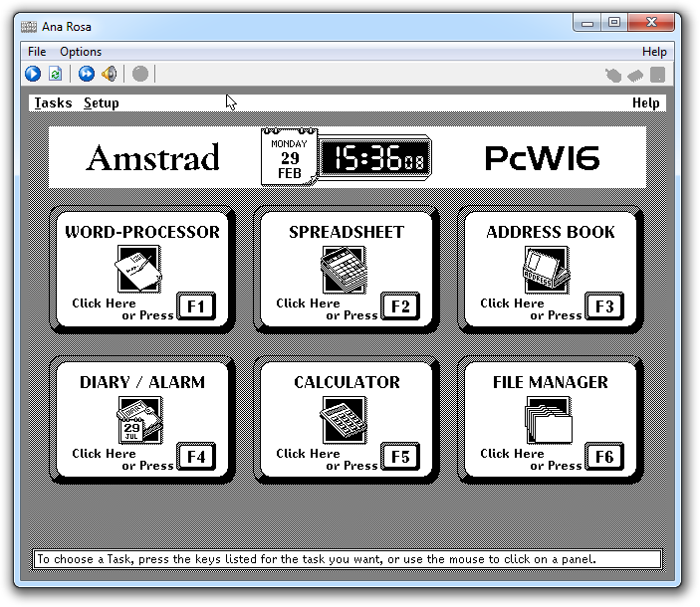
Task: Click the Word-Processor notepad icon
Action: pyautogui.click(x=138, y=269)
